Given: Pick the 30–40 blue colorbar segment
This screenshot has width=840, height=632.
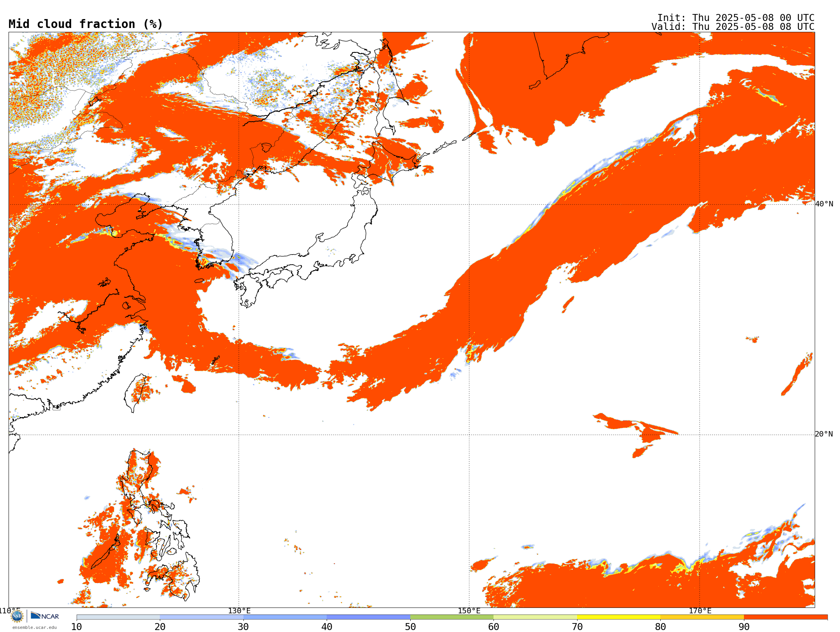Looking at the screenshot, I should tap(285, 617).
